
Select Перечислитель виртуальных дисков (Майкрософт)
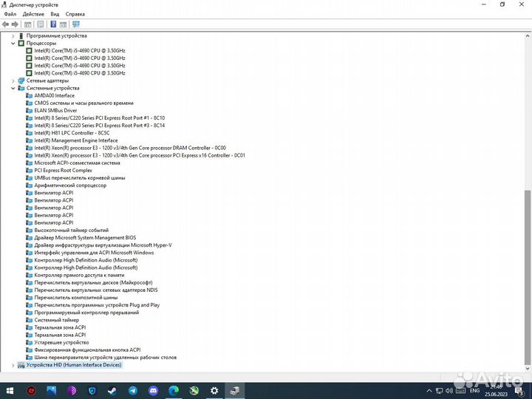(93, 282)
